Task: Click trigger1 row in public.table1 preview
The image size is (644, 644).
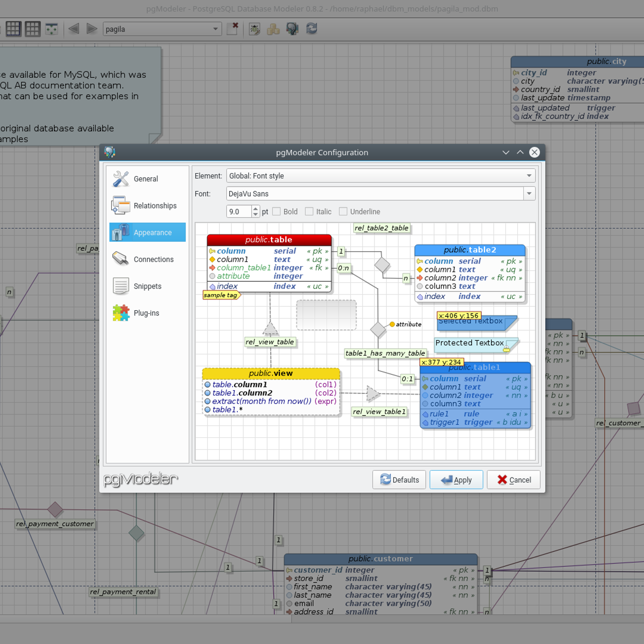Action: click(475, 422)
